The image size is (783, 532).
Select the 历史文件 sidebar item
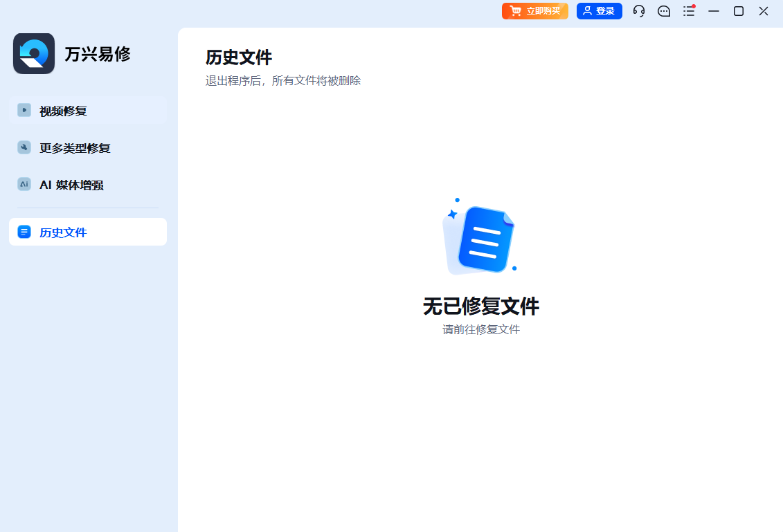coord(88,232)
